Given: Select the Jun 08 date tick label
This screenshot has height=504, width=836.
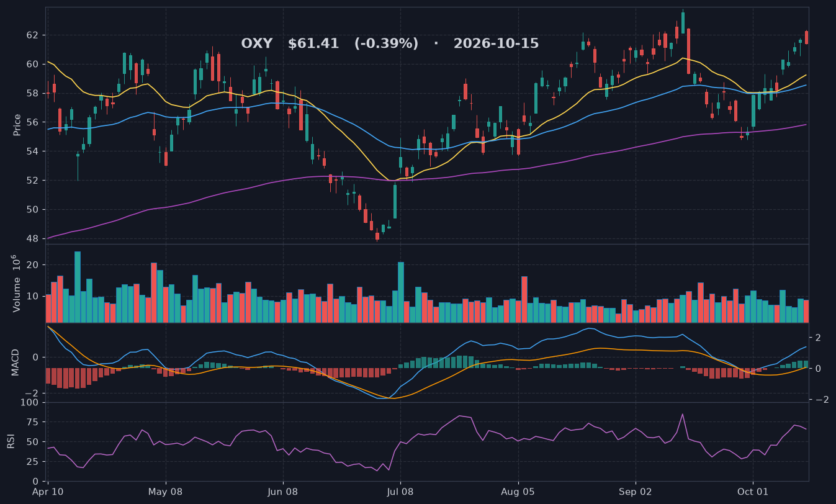Looking at the screenshot, I should pos(283,492).
